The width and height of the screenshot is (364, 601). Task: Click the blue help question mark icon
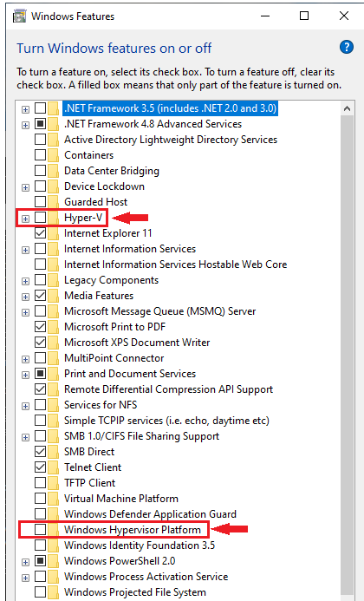pyautogui.click(x=347, y=47)
